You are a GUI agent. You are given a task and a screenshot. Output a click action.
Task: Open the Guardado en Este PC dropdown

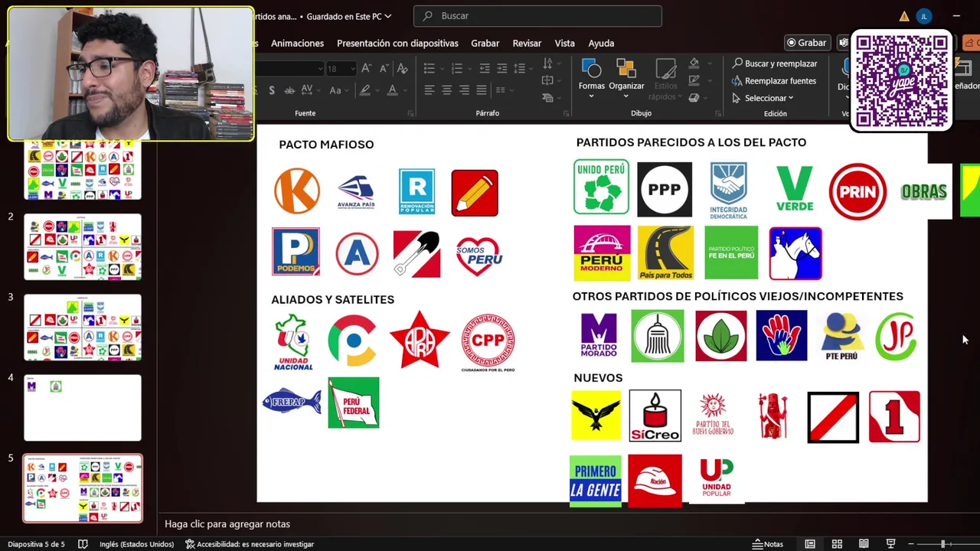click(351, 16)
